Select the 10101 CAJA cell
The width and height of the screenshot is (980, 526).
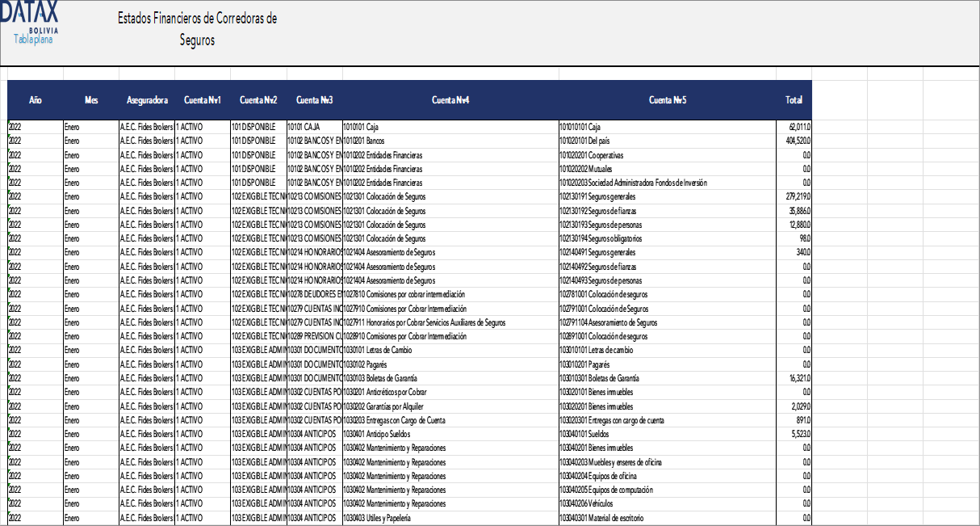point(315,127)
